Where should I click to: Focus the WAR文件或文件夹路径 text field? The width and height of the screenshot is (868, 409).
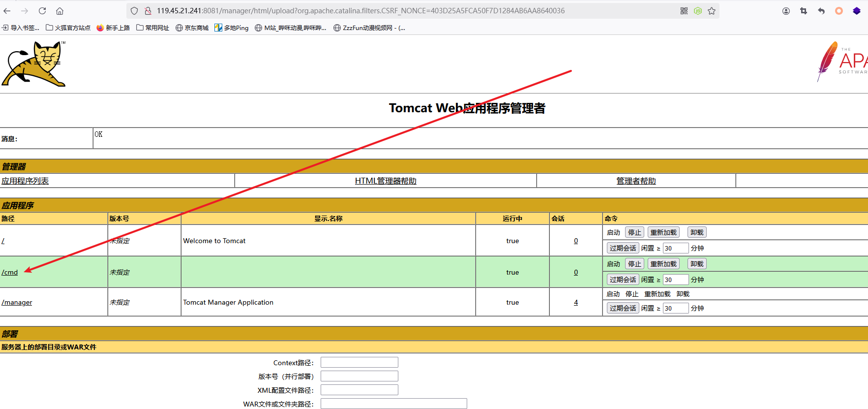click(x=393, y=404)
